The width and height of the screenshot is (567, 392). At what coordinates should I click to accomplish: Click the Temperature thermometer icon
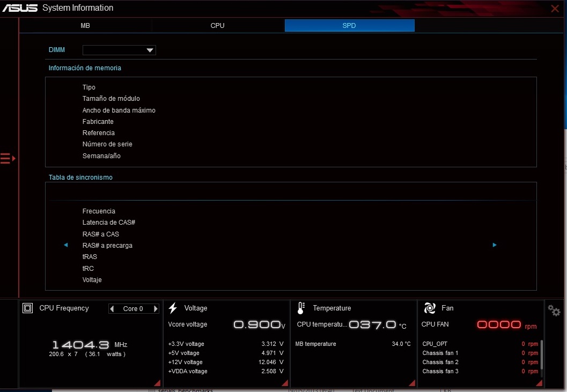[301, 308]
